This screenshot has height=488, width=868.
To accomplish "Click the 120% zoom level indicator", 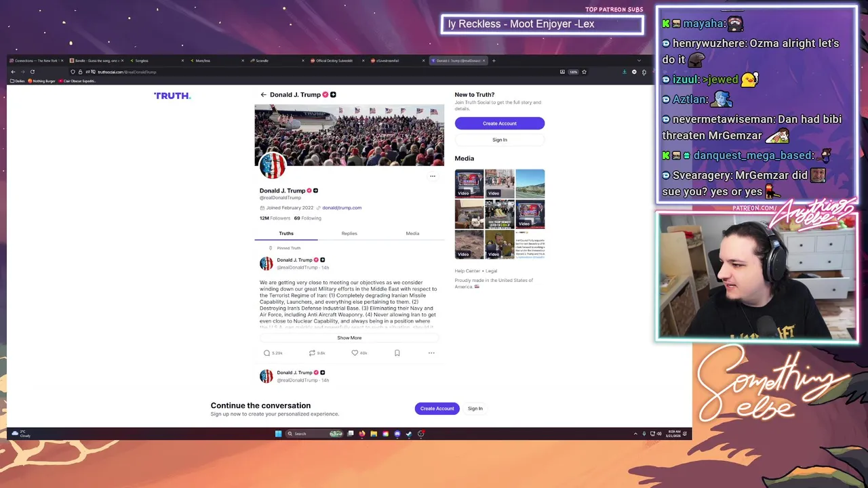I will click(x=573, y=72).
